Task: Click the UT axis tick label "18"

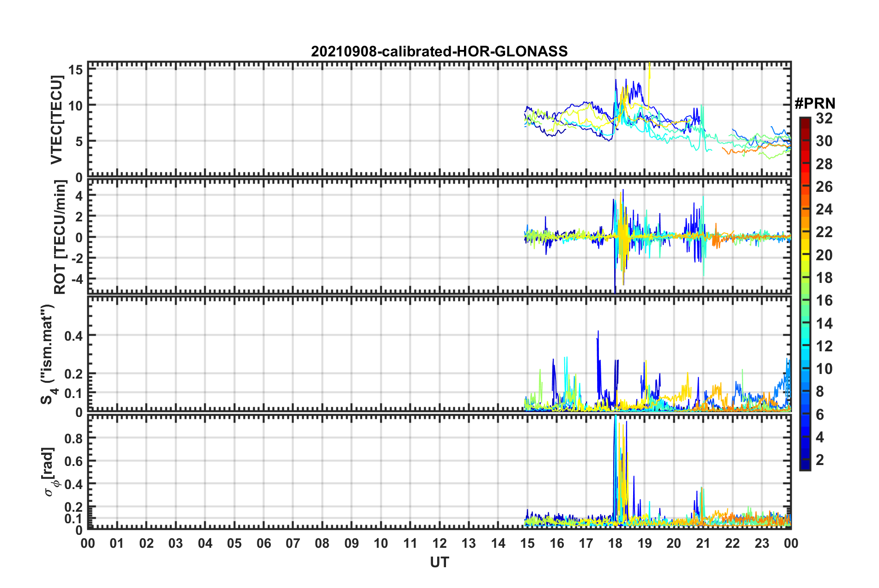Action: 615,543
